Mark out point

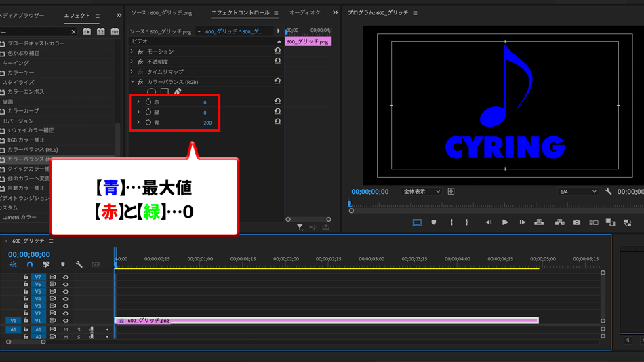coord(467,222)
